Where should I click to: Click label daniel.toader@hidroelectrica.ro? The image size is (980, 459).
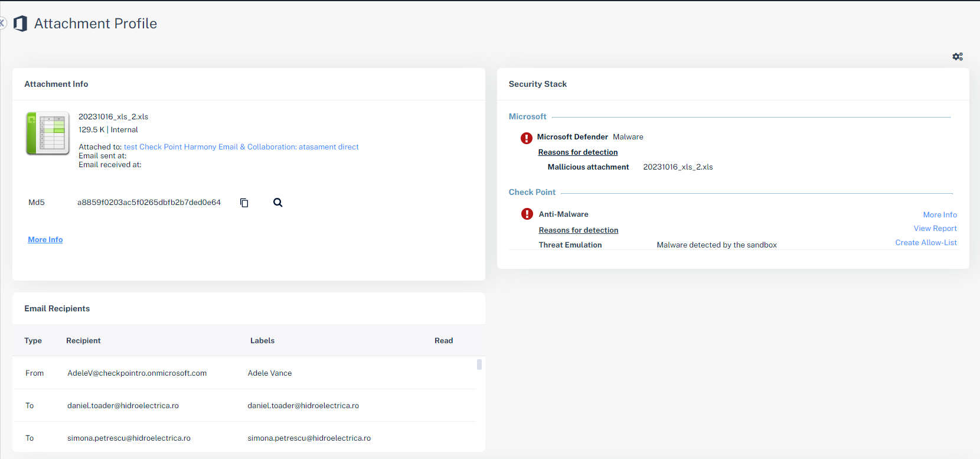[303, 406]
